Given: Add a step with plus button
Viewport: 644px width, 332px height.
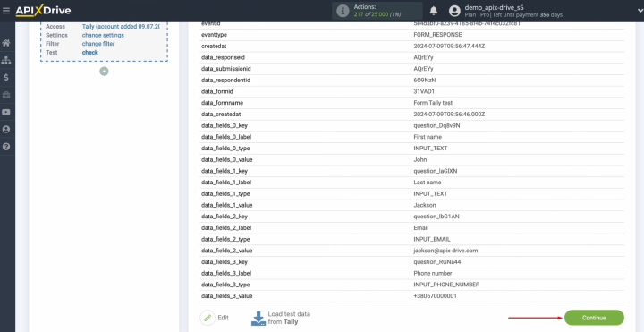Looking at the screenshot, I should click(x=105, y=71).
